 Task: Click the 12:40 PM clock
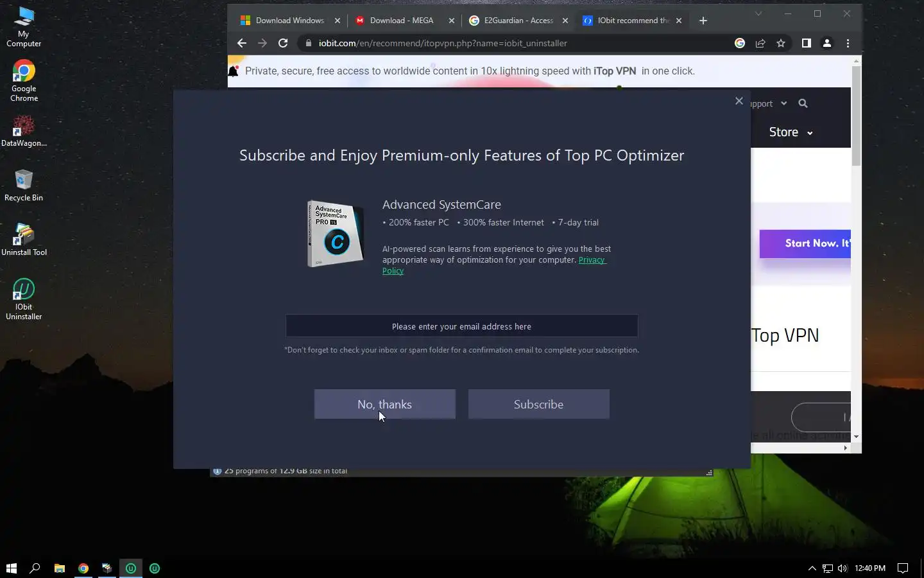pyautogui.click(x=870, y=568)
